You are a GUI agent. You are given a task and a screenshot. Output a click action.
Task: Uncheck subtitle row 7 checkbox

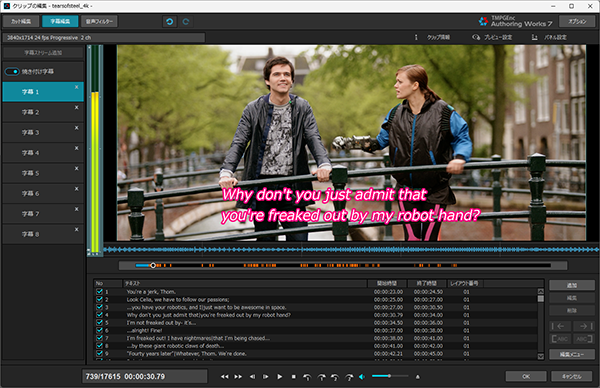coord(99,338)
